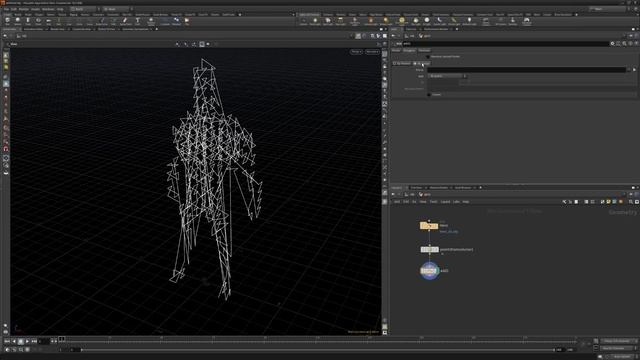Screen dimensions: 640x360
Task: Select the Torus shelf tool
Action: [38, 21]
